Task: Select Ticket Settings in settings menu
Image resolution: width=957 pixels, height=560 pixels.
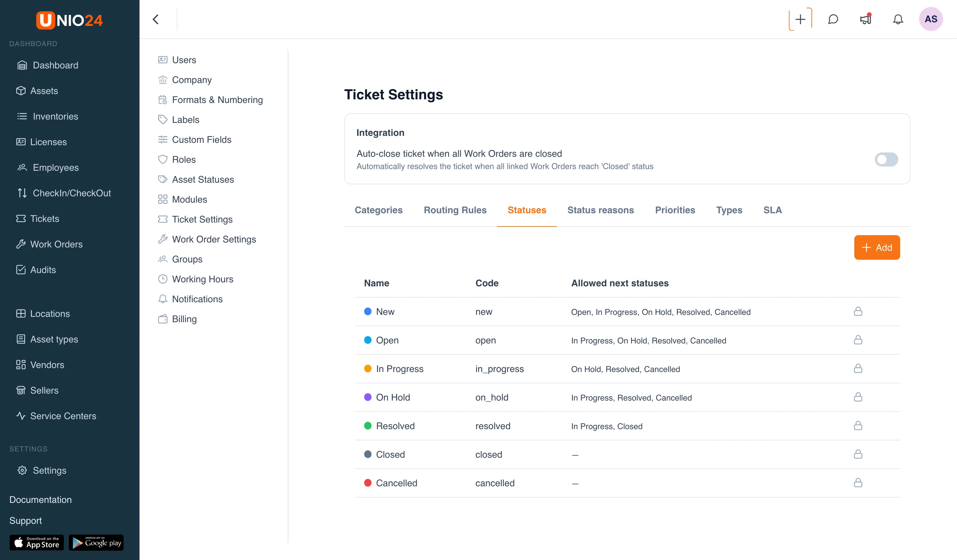Action: point(195,220)
